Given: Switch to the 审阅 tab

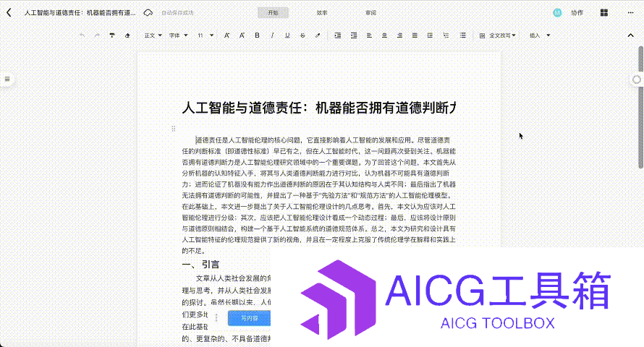Looking at the screenshot, I should coord(371,13).
